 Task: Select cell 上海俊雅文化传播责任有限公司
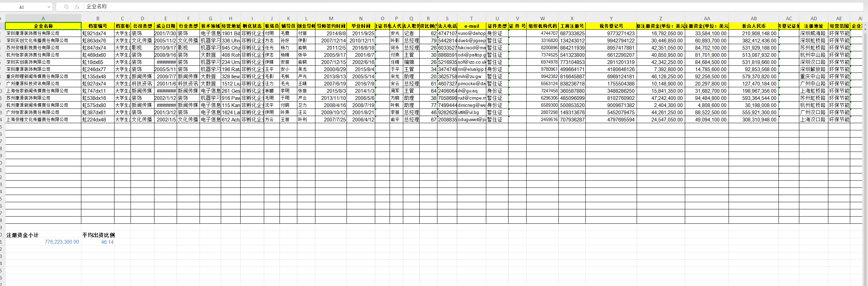tap(43, 120)
